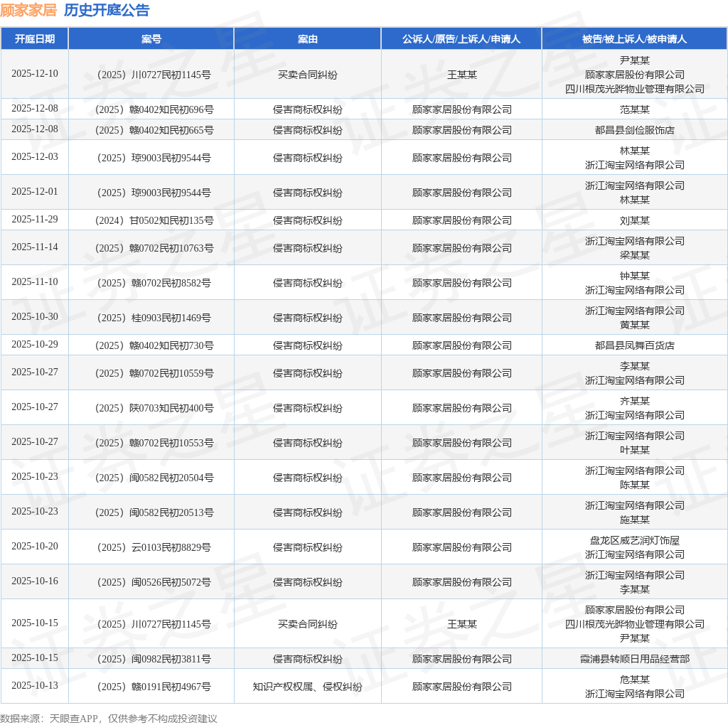Click case number (2025)赣0702民初10553号

point(154,443)
